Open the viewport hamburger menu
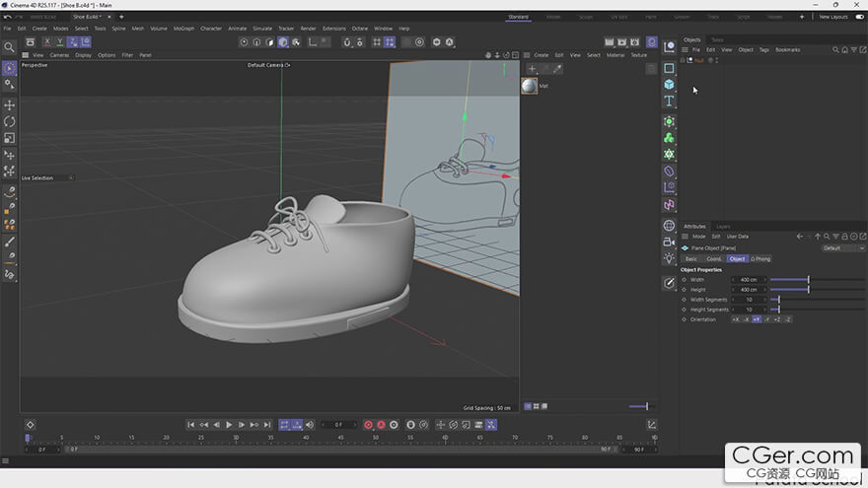Image resolution: width=868 pixels, height=488 pixels. [x=25, y=55]
